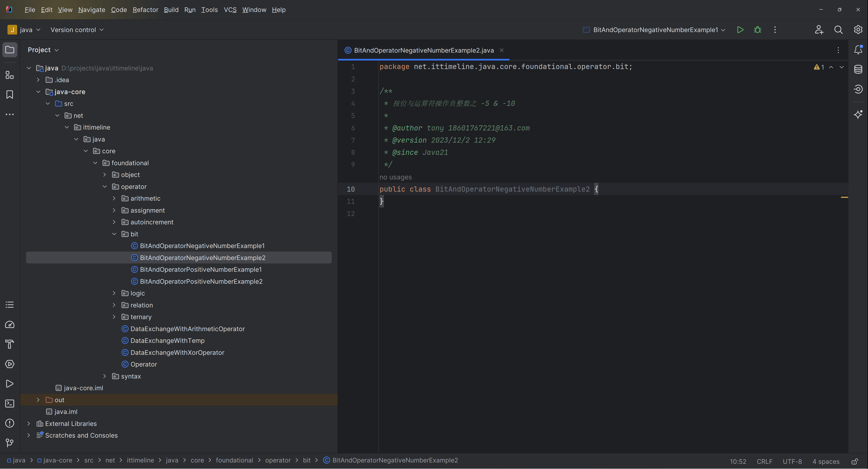Open AI Assistant sparkle icon
The height and width of the screenshot is (469, 868).
[858, 114]
